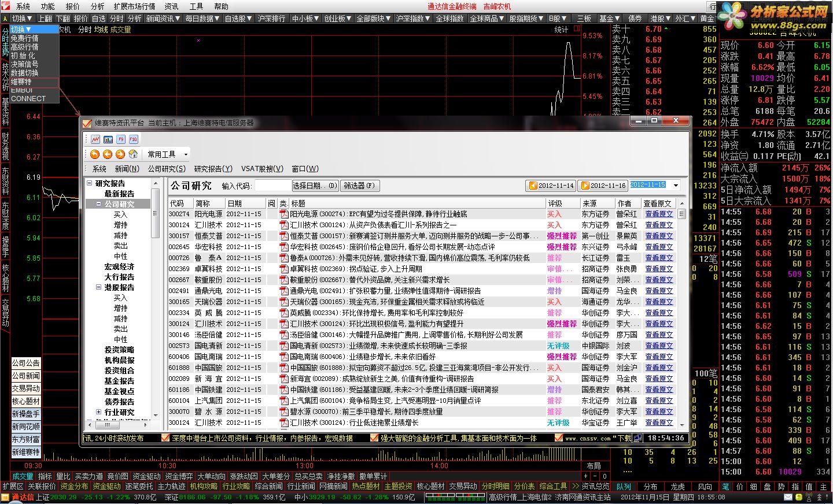Open the 全部板块 dropdown in top toolbar
The image size is (833, 504).
tap(374, 18)
